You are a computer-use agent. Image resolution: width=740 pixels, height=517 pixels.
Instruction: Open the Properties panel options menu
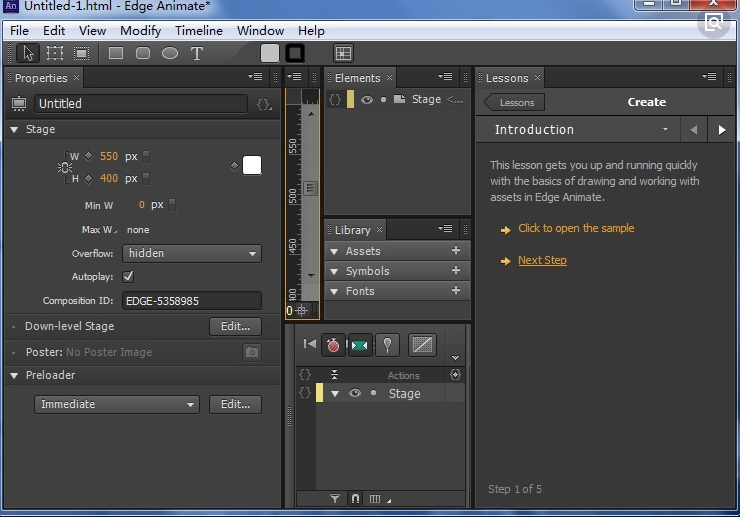255,76
